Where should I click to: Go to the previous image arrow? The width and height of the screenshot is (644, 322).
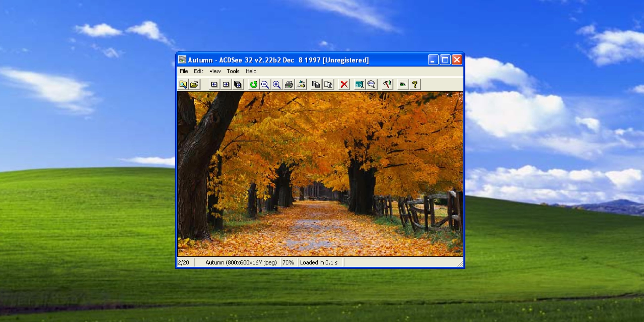[x=214, y=84]
